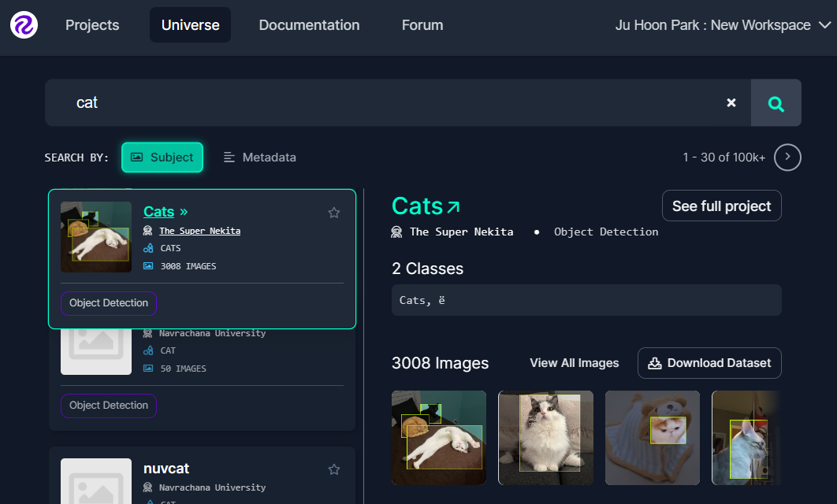Select the 50 images placeholder thumbnail

click(x=96, y=352)
